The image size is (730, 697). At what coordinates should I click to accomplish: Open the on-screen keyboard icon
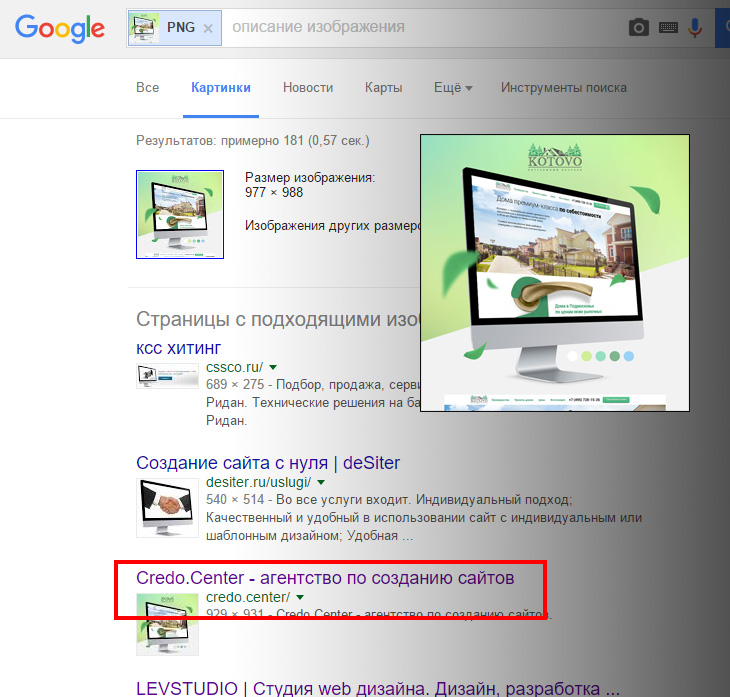tap(667, 28)
